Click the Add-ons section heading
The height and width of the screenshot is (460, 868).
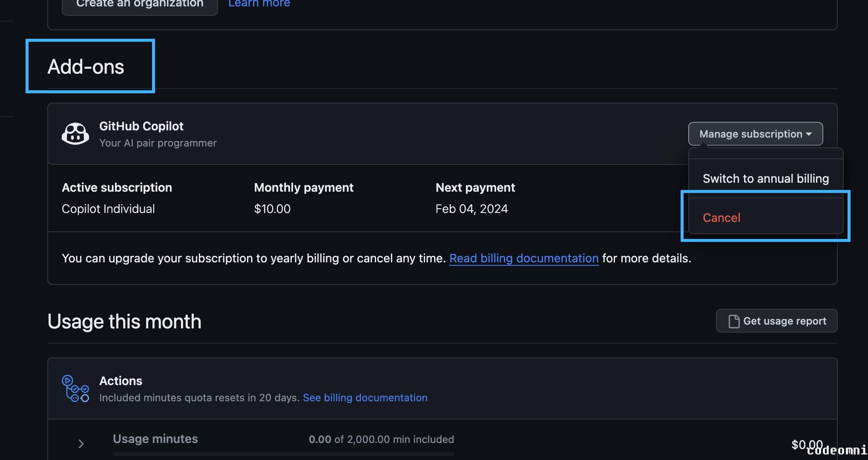point(86,67)
